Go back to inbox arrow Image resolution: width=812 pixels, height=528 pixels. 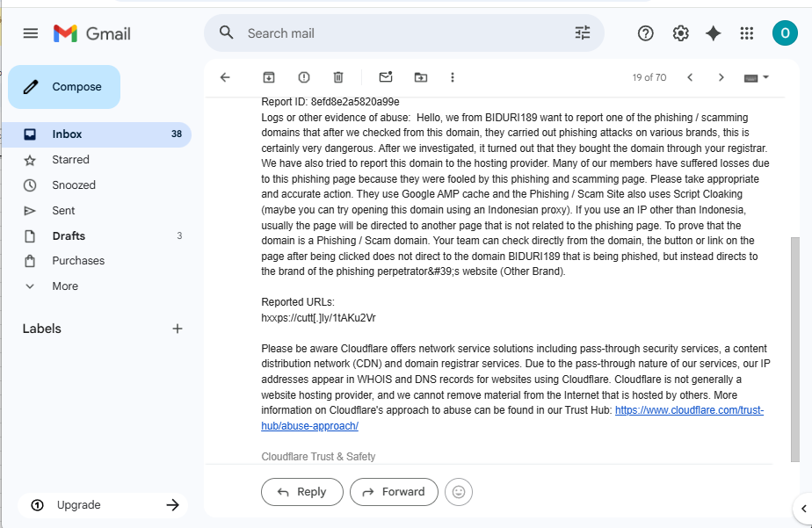pos(225,77)
